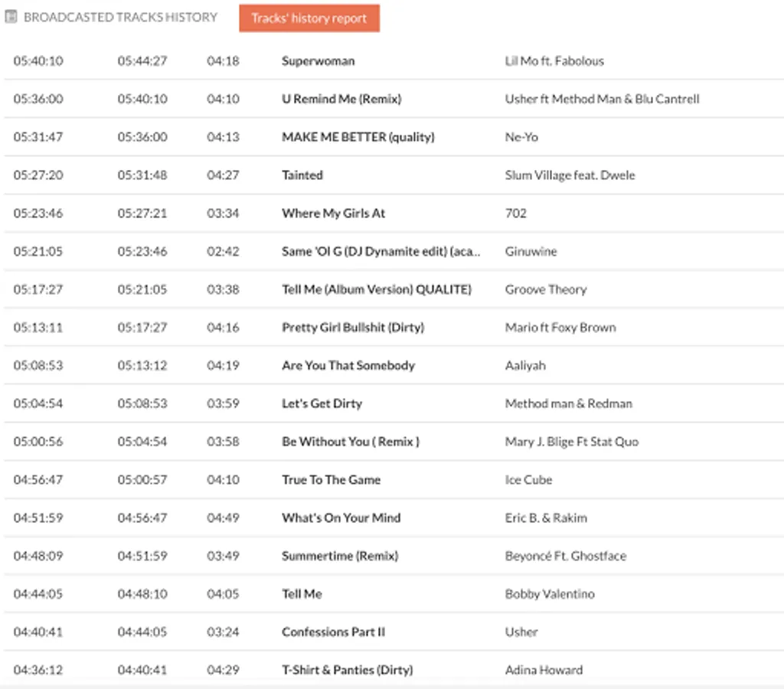The image size is (784, 689).
Task: Click artist Usher in Confessions Part II row
Action: click(x=521, y=632)
